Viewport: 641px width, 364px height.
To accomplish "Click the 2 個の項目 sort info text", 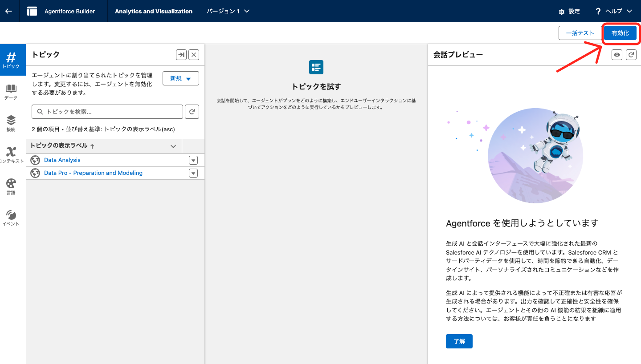I will (x=103, y=129).
